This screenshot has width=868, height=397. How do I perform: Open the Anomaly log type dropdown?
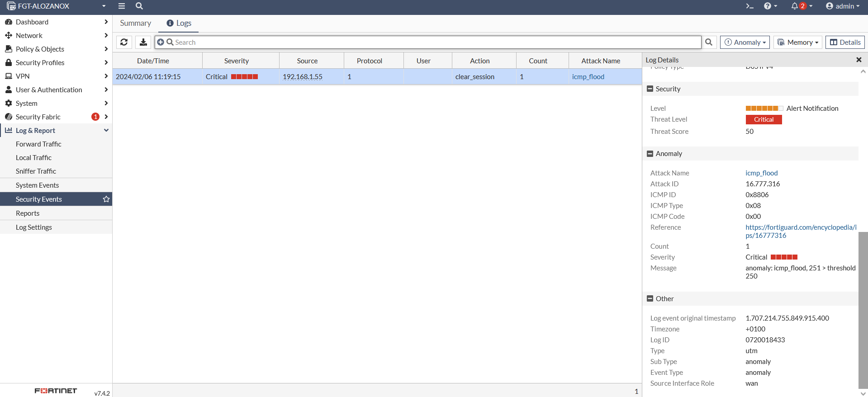(745, 42)
